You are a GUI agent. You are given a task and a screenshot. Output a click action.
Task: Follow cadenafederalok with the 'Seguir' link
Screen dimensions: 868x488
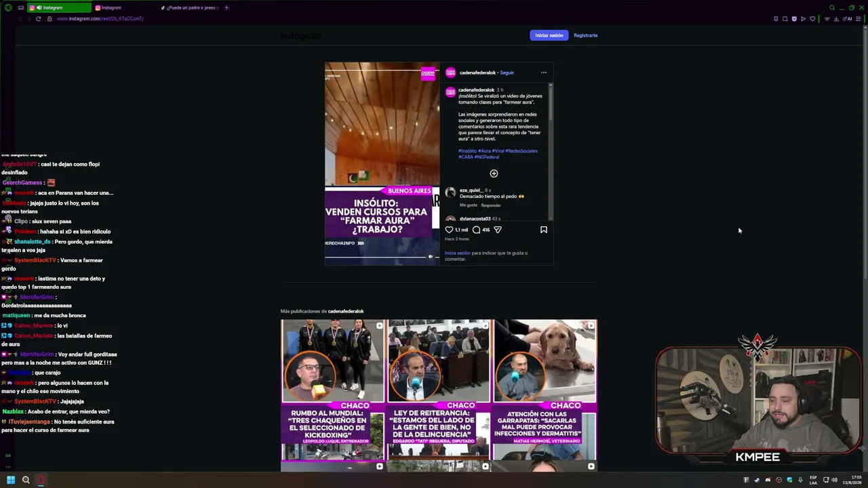pos(507,73)
